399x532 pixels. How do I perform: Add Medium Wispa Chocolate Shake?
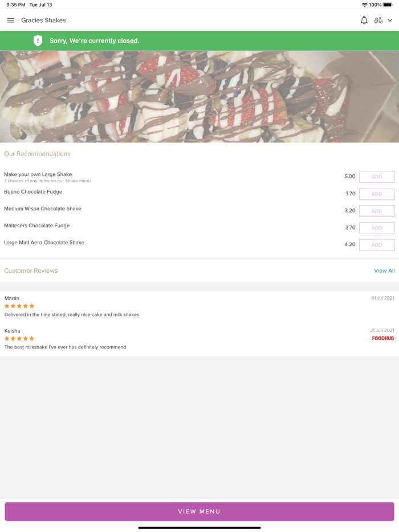pos(377,211)
